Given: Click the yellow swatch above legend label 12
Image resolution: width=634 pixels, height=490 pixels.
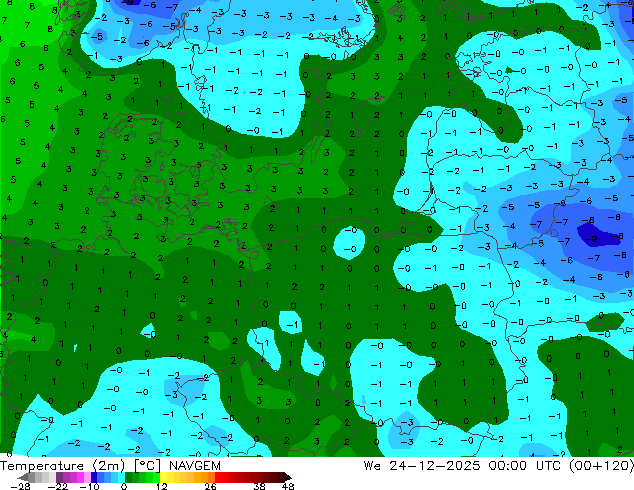Looking at the screenshot, I should point(163,477).
